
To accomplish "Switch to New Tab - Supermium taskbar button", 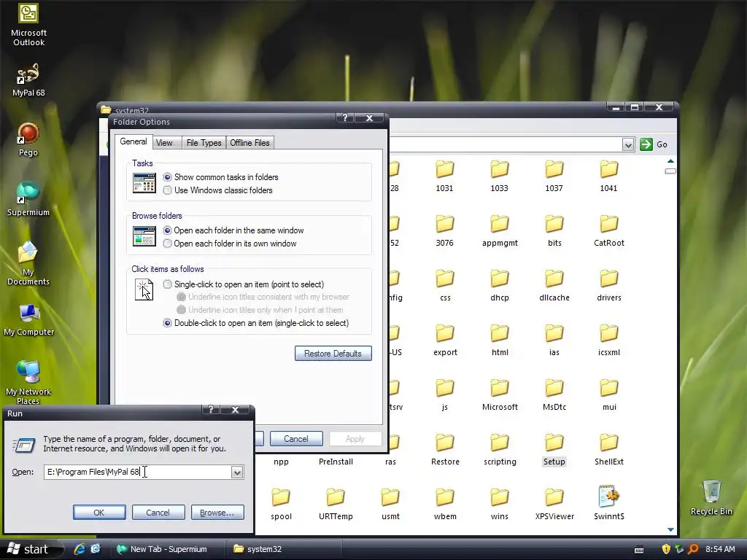I will coord(168,549).
